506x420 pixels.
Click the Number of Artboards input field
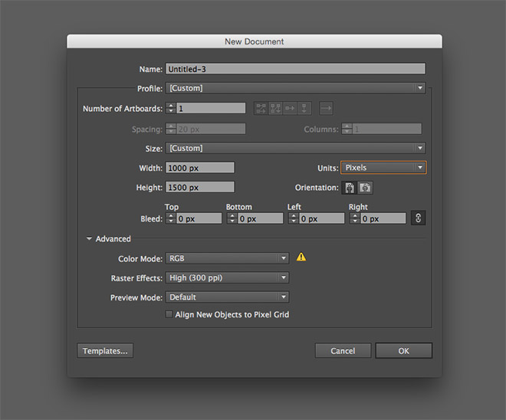click(211, 108)
